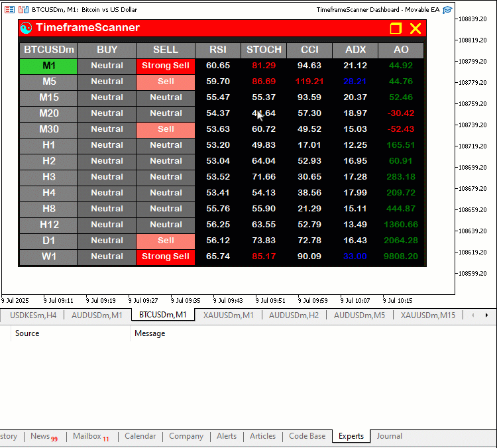The height and width of the screenshot is (448, 497).
Task: Click AO value 9808.20
Action: click(401, 257)
